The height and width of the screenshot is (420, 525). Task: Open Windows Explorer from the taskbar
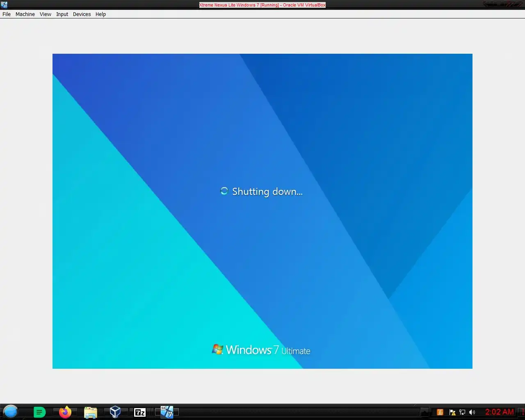(90, 412)
